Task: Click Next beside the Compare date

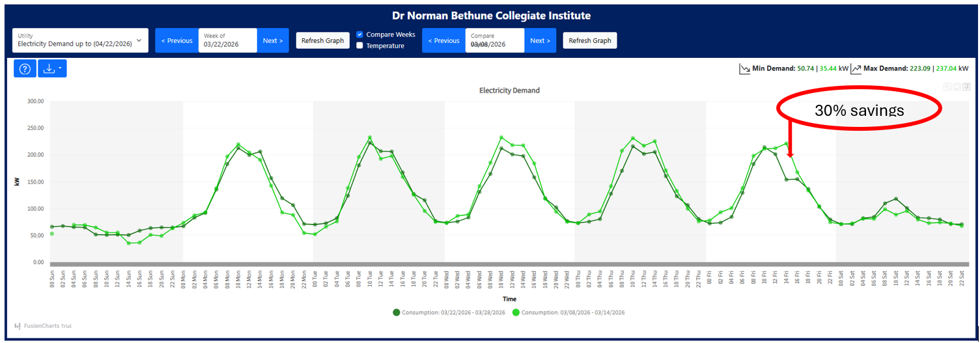Action: [x=539, y=40]
